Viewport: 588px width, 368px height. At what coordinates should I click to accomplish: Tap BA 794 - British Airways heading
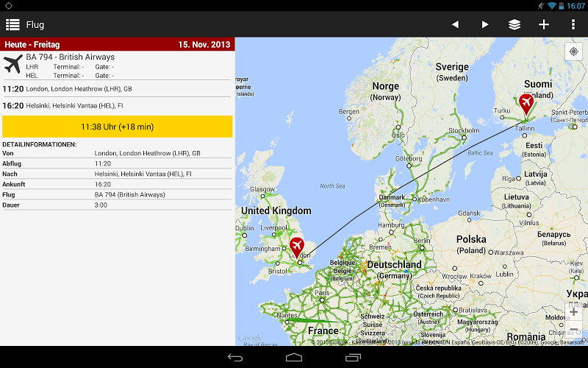point(70,57)
